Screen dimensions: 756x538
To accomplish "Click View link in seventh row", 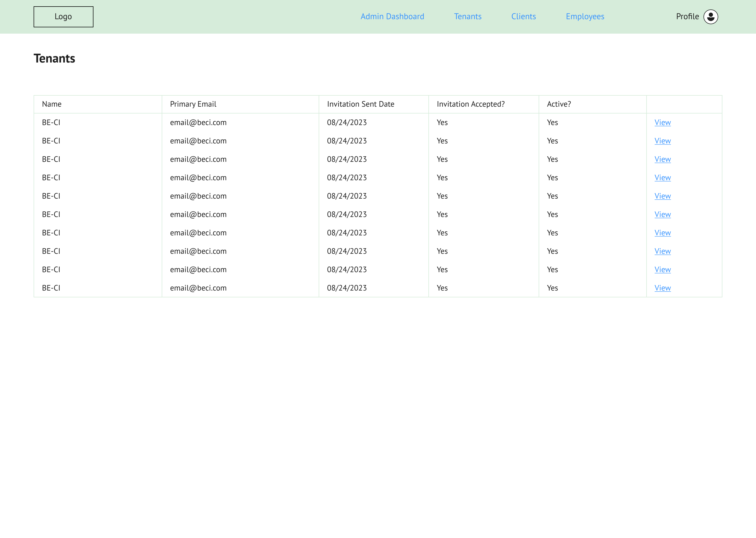I will (x=662, y=233).
